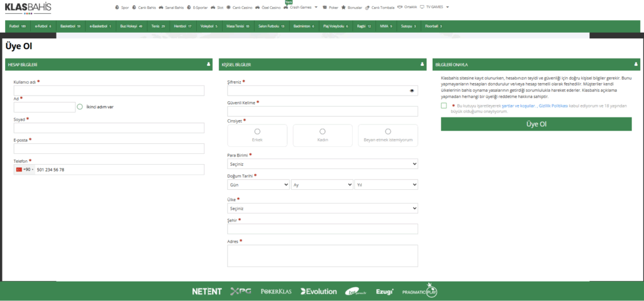644x301 pixels.
Task: Click the Poker icon
Action: pos(325,8)
